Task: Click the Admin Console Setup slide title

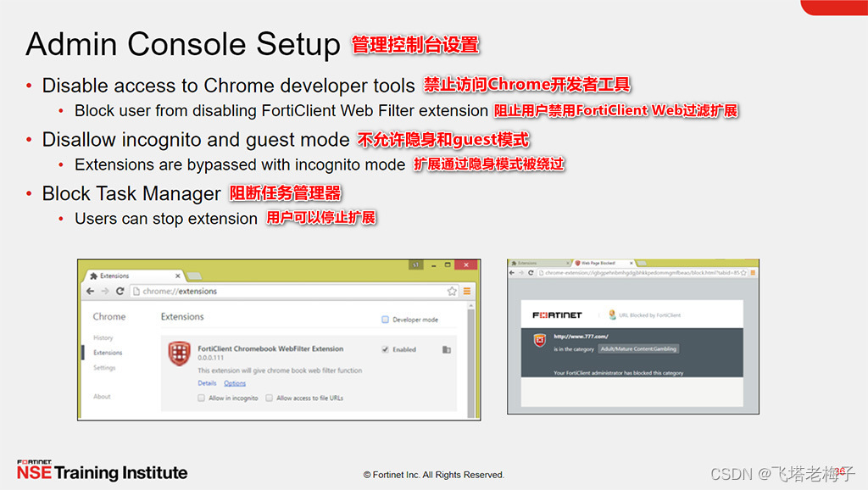Action: 183,44
